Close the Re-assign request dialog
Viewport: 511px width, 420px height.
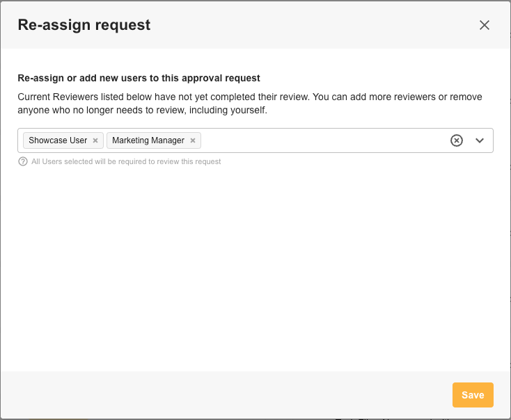point(485,25)
